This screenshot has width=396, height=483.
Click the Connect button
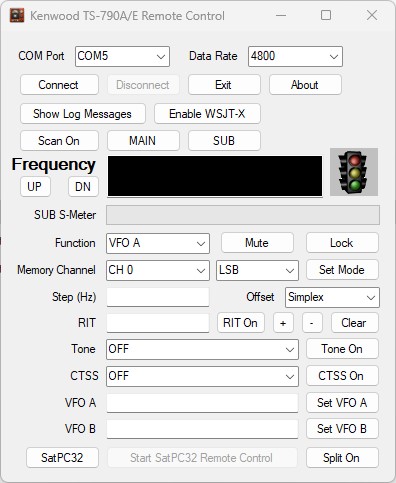pyautogui.click(x=59, y=85)
